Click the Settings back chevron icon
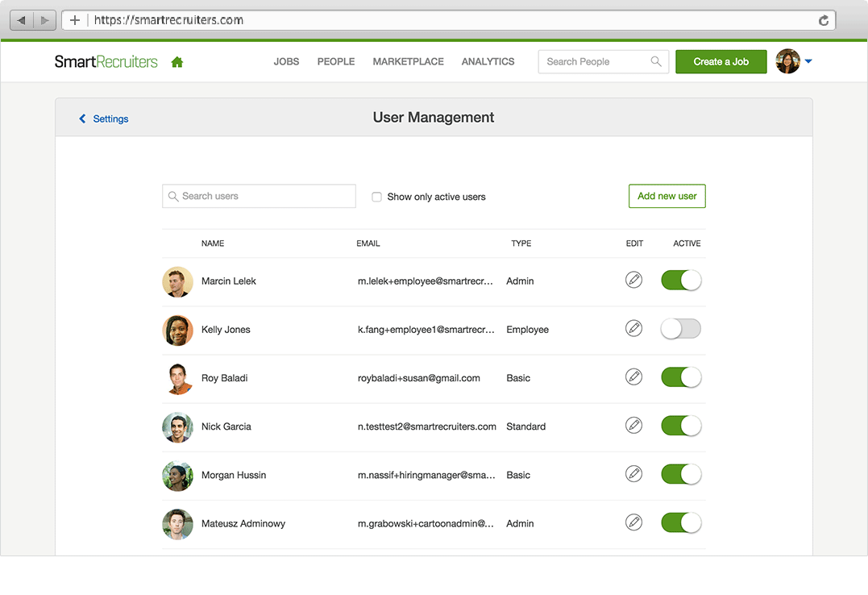 pos(82,119)
